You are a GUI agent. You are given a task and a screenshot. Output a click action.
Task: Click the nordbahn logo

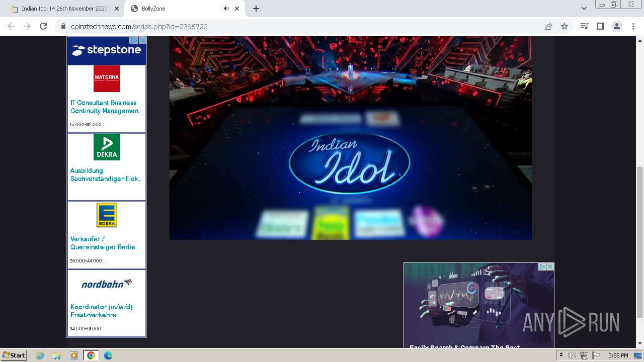(107, 284)
